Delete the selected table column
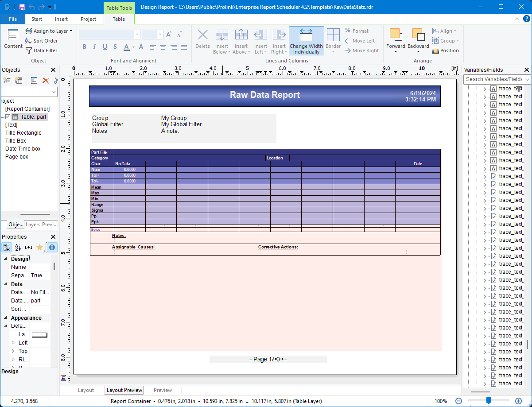Screen dimensions: 532x407 [202, 40]
